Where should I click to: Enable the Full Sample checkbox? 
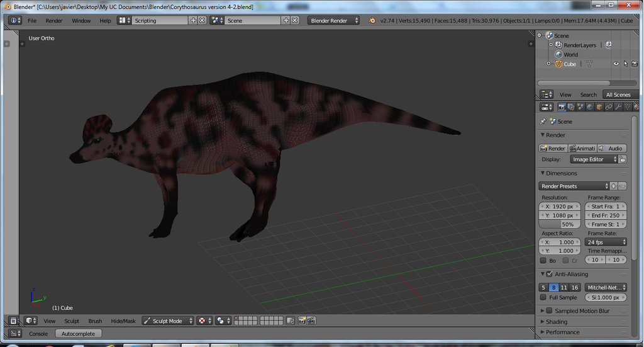(x=543, y=297)
